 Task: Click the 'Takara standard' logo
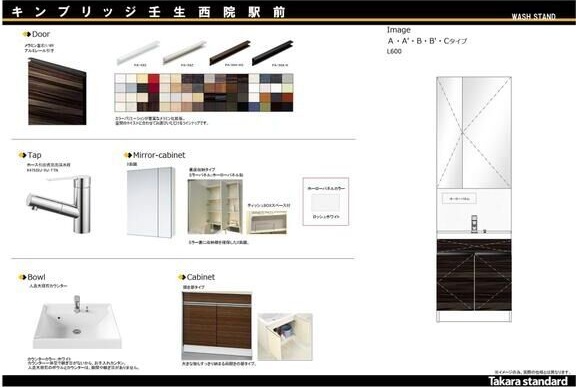click(528, 381)
